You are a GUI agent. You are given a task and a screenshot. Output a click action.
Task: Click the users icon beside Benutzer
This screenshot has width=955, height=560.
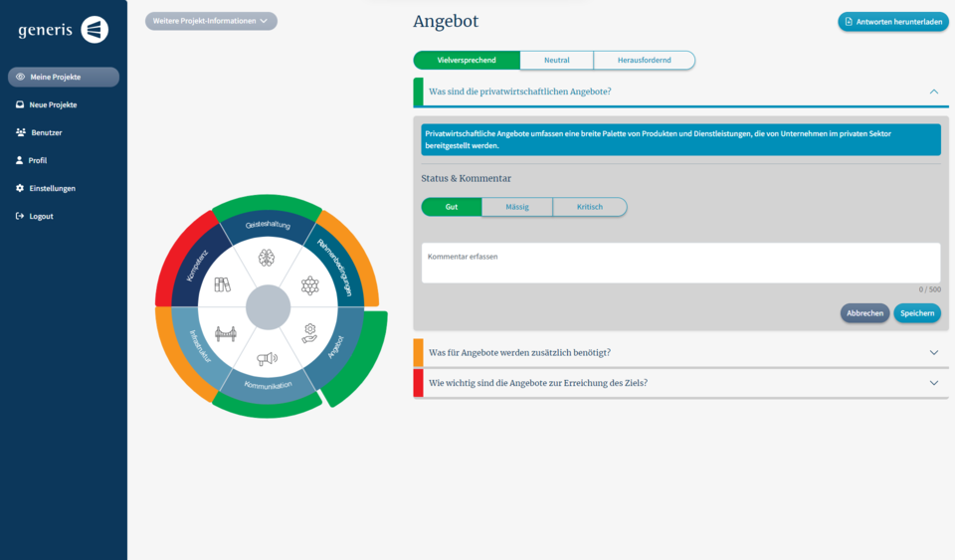pyautogui.click(x=21, y=132)
